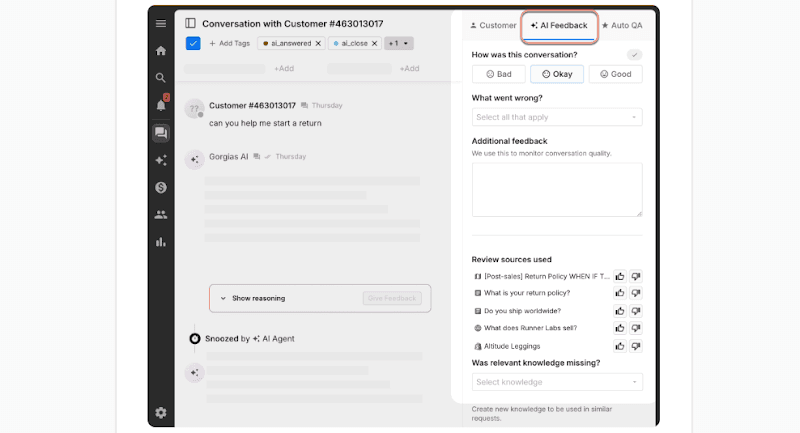Viewport: 800px width, 433px height.
Task: Click into the Additional feedback text area
Action: 557,190
